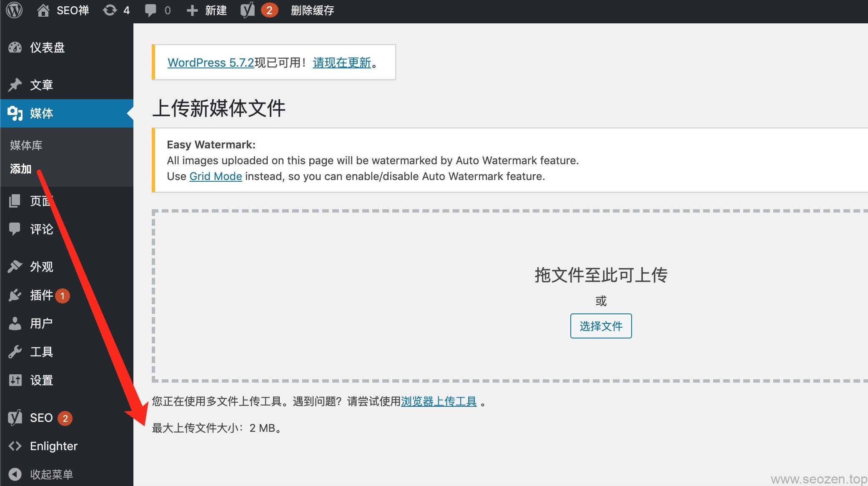The image size is (868, 486).
Task: Open the Grid Mode link
Action: (x=216, y=176)
